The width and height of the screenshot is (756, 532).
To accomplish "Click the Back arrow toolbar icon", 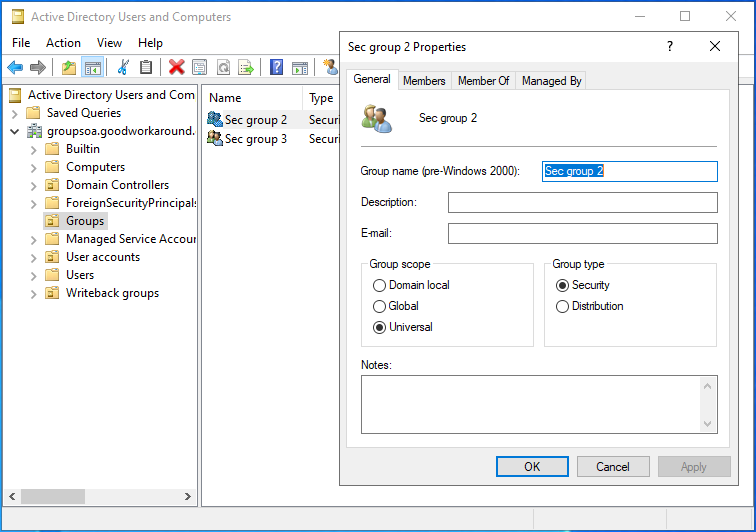I will (x=15, y=67).
